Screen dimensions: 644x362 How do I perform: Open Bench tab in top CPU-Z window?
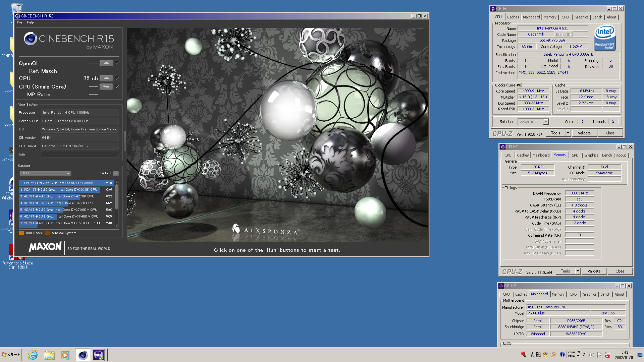[x=597, y=17]
